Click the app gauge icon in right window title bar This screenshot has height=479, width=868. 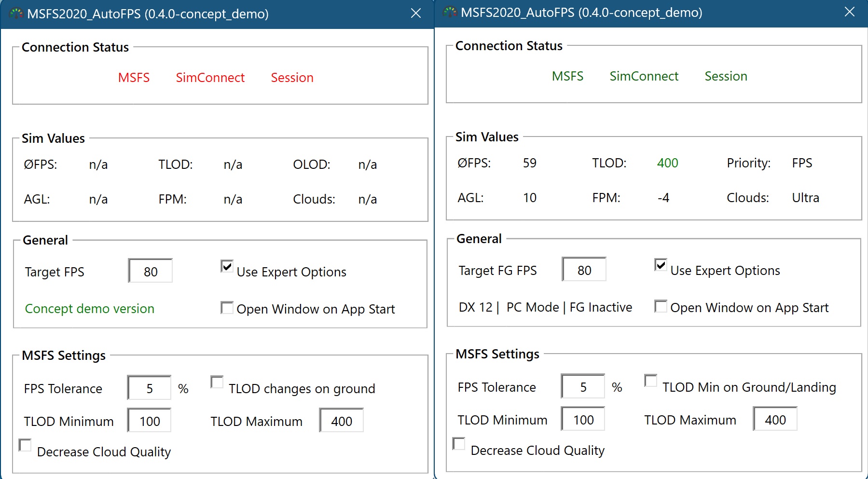click(450, 12)
